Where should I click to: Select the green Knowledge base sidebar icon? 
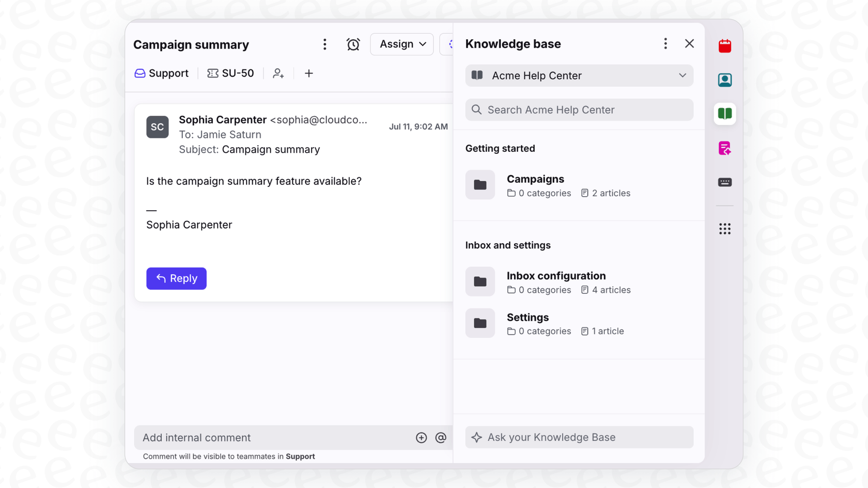coord(725,114)
